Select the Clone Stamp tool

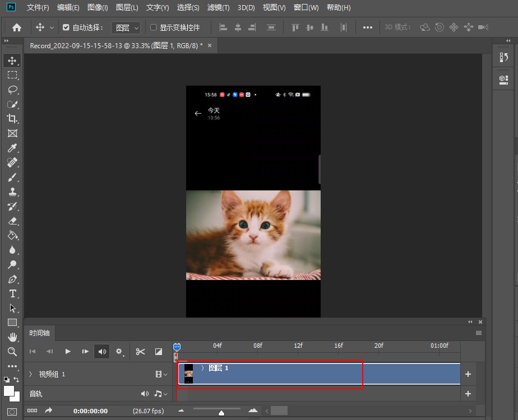pos(12,192)
